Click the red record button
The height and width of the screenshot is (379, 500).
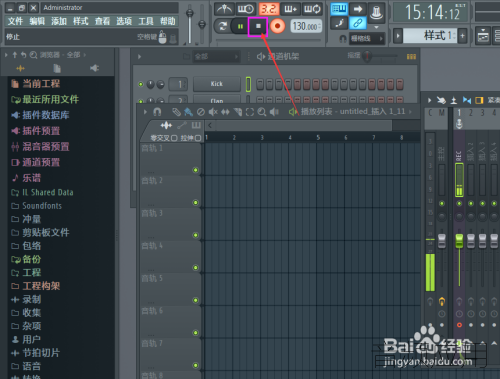click(x=278, y=26)
